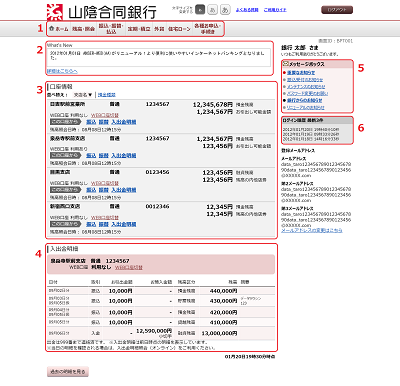Click the メッセージボックス envelope icon
This screenshot has height=386, width=400.
tap(285, 64)
